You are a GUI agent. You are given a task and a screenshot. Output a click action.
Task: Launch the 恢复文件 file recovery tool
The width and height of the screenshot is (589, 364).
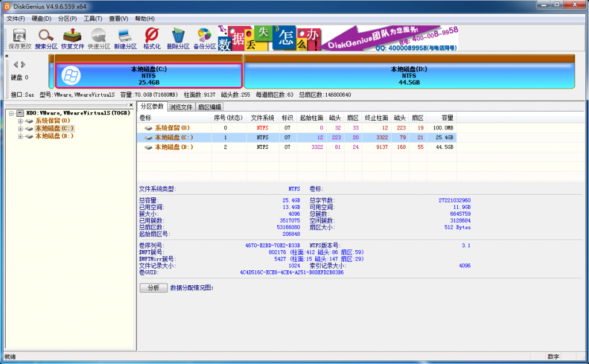[72, 39]
